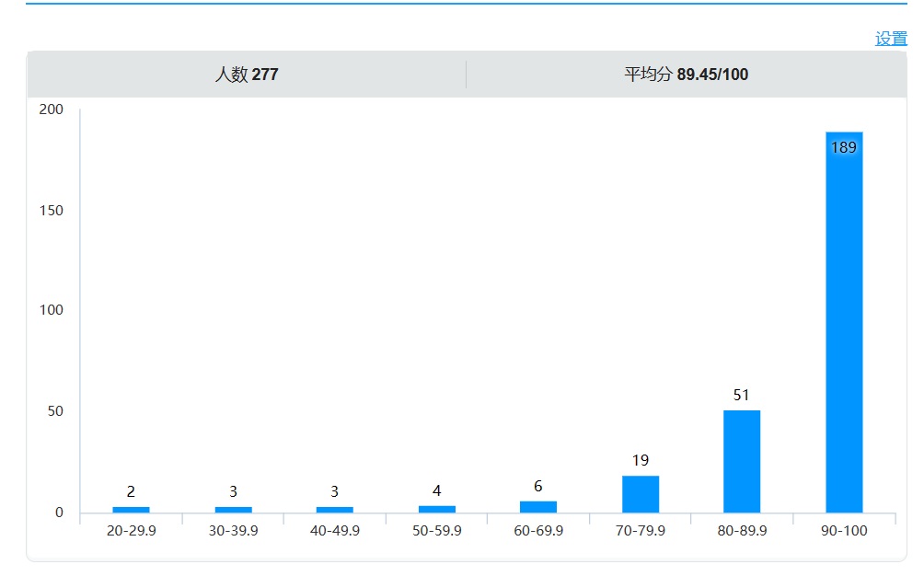924x576 pixels.
Task: Select the 40-49.9 bar
Action: [x=334, y=510]
